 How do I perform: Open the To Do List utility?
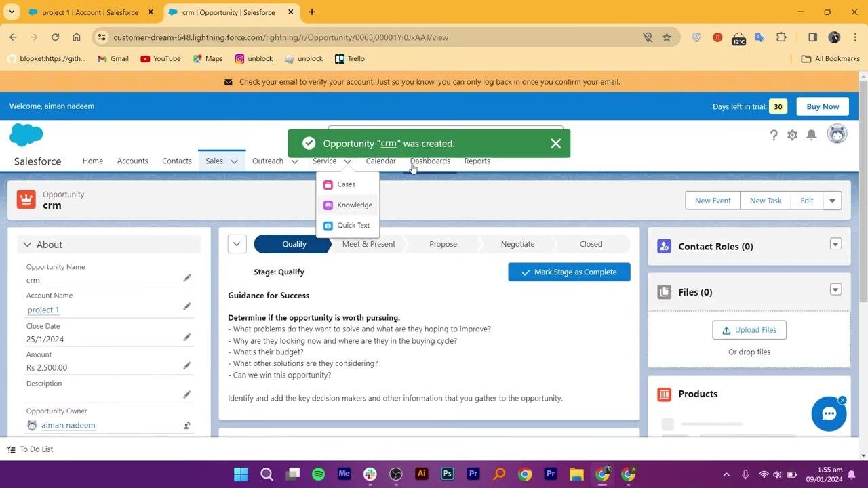[31, 449]
